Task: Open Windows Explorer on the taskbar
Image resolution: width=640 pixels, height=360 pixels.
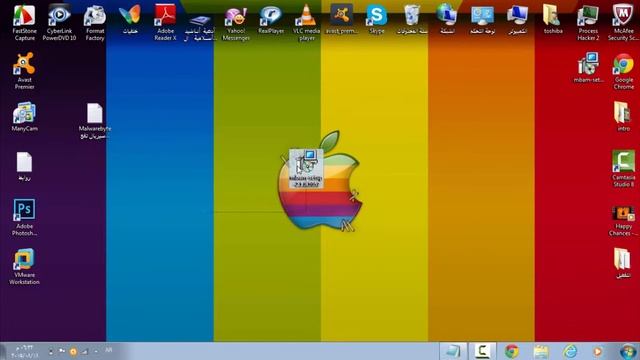Action: pyautogui.click(x=541, y=351)
